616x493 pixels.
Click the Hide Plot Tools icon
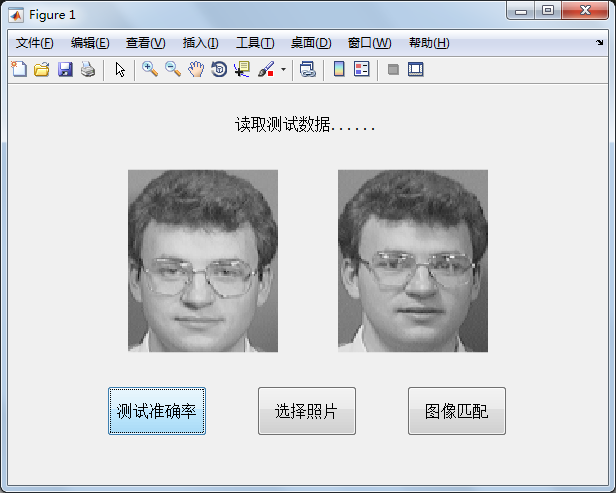click(x=393, y=70)
